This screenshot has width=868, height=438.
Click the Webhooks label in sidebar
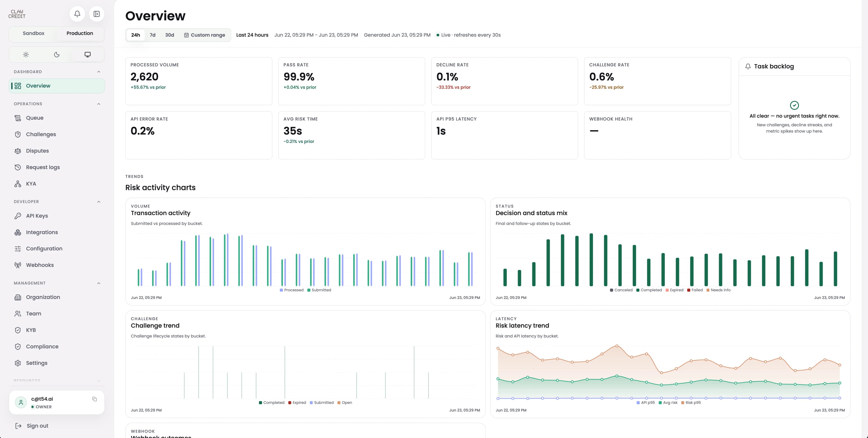[40, 265]
